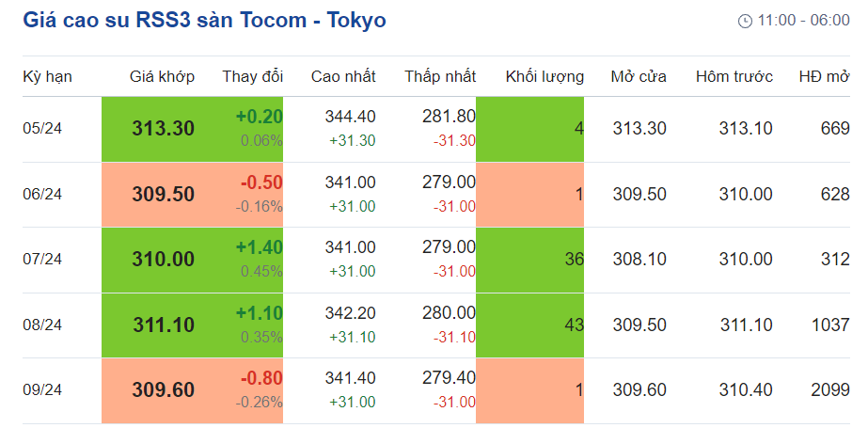Click the +1.40 change value

(x=260, y=247)
